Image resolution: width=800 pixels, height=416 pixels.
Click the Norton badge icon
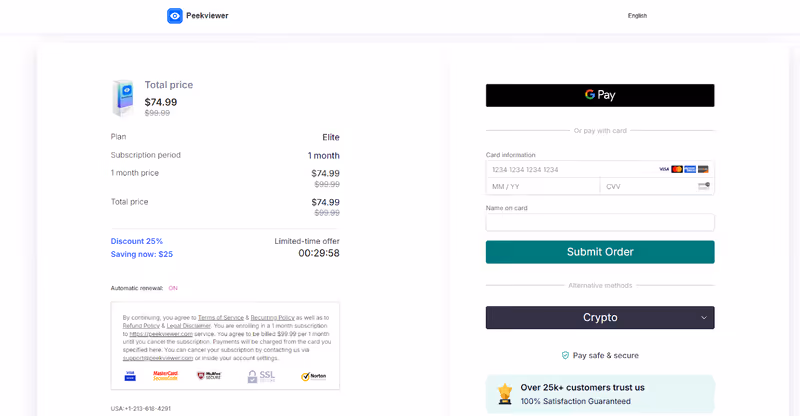313,377
